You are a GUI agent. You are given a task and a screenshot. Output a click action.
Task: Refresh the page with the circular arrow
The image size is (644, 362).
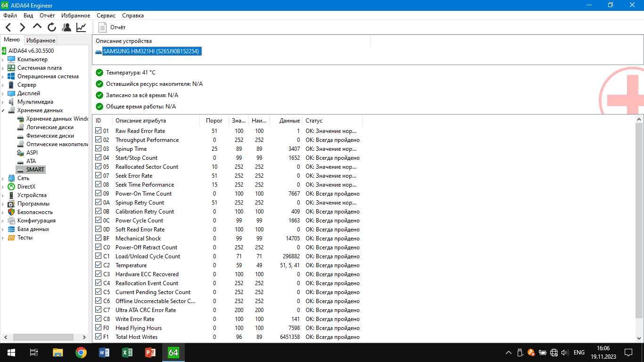51,27
